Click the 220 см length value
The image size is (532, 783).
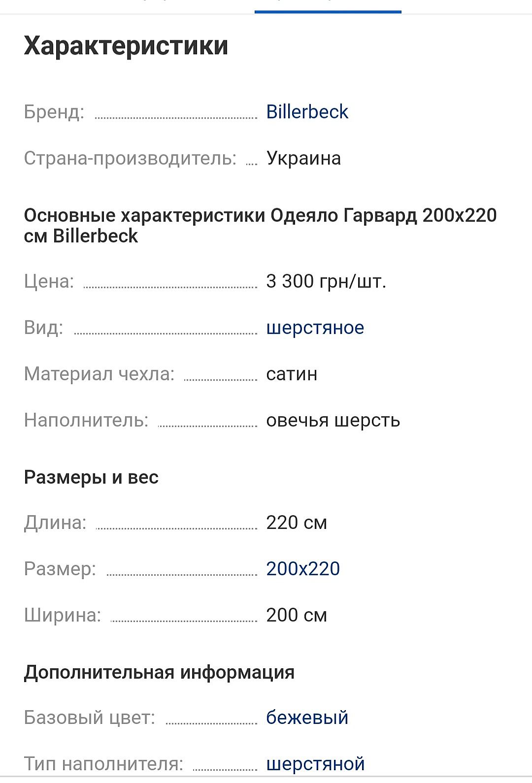pos(296,522)
